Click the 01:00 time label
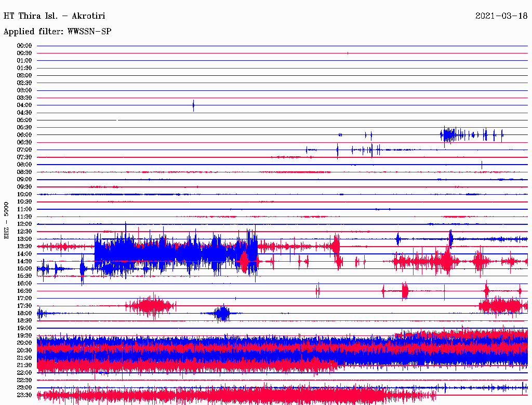The image size is (532, 405). 24,61
